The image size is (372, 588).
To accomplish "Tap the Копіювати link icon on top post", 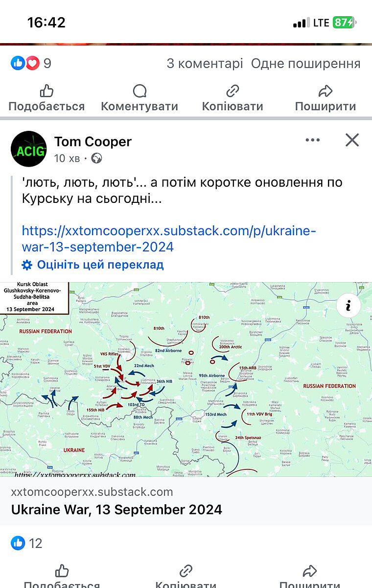I will point(232,91).
